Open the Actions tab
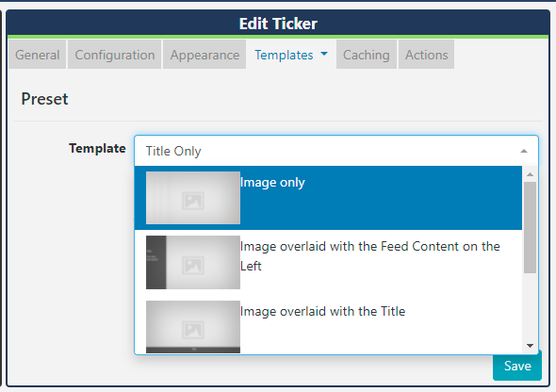Image resolution: width=556 pixels, height=392 pixels. (x=427, y=55)
